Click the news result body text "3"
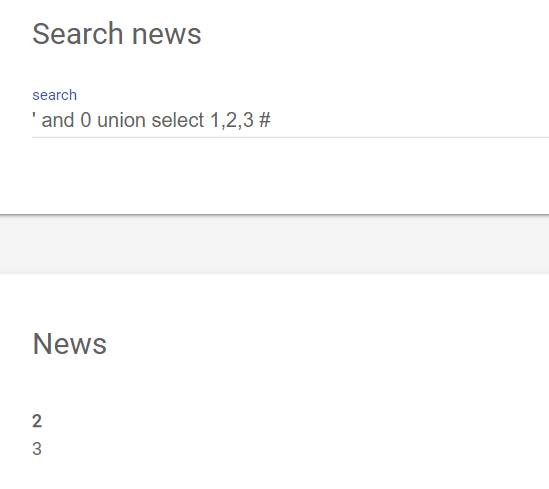Image resolution: width=549 pixels, height=489 pixels. (37, 449)
